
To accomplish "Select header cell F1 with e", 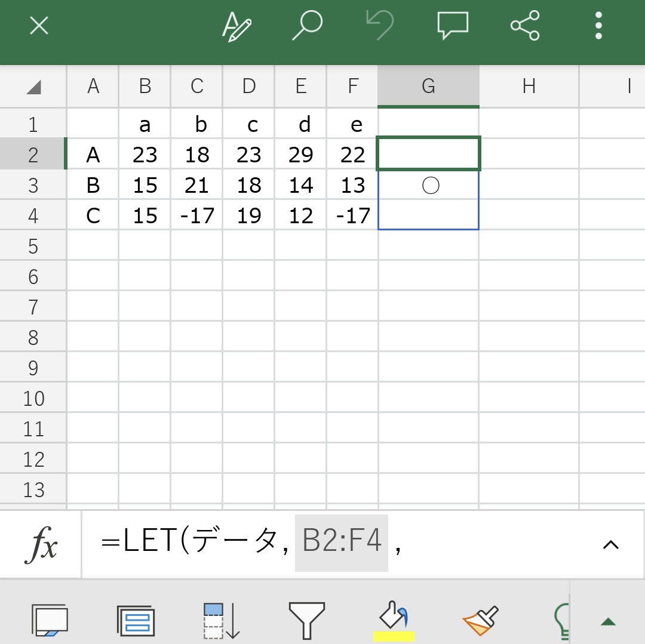I will click(x=352, y=124).
